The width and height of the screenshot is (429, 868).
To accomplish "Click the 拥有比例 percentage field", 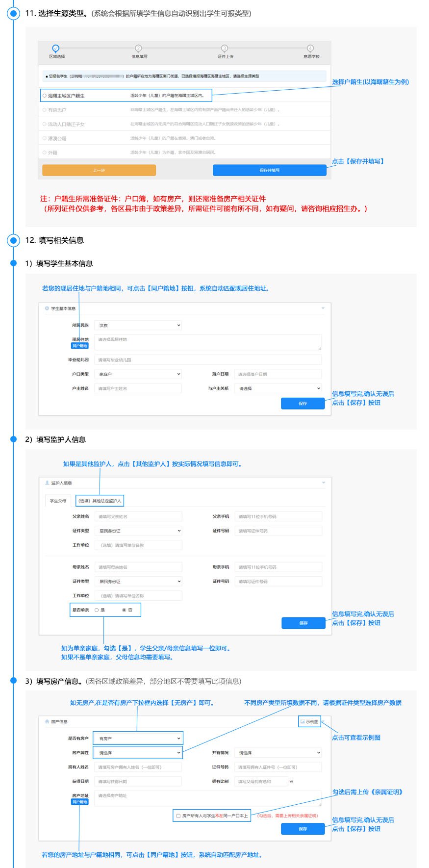I will tap(261, 781).
